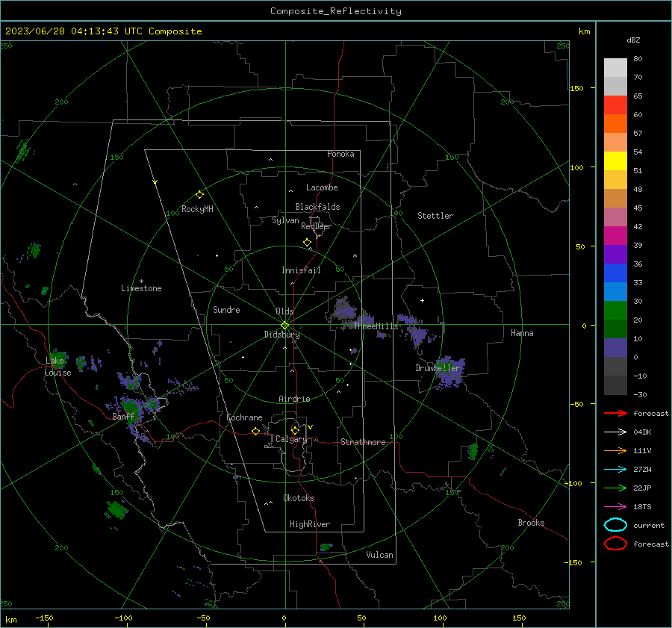Click the Okotoks town label
Viewport: 672px width, 628px height.
point(299,498)
